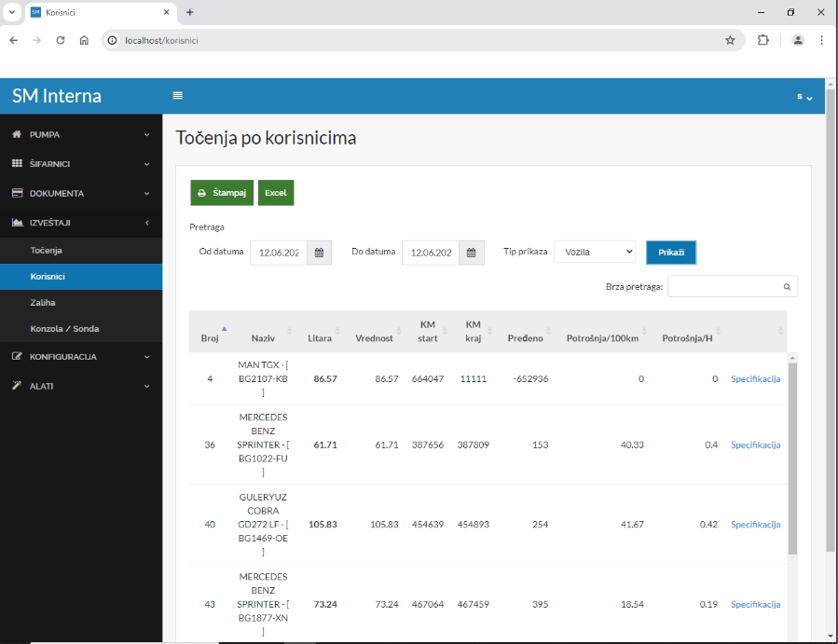The height and width of the screenshot is (644, 838).
Task: Open the browser extensions puzzle icon
Action: click(x=763, y=40)
